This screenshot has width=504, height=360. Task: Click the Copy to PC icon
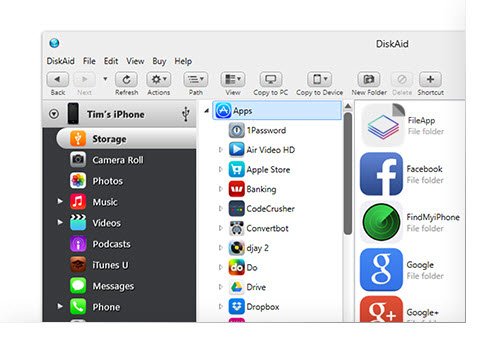[270, 79]
